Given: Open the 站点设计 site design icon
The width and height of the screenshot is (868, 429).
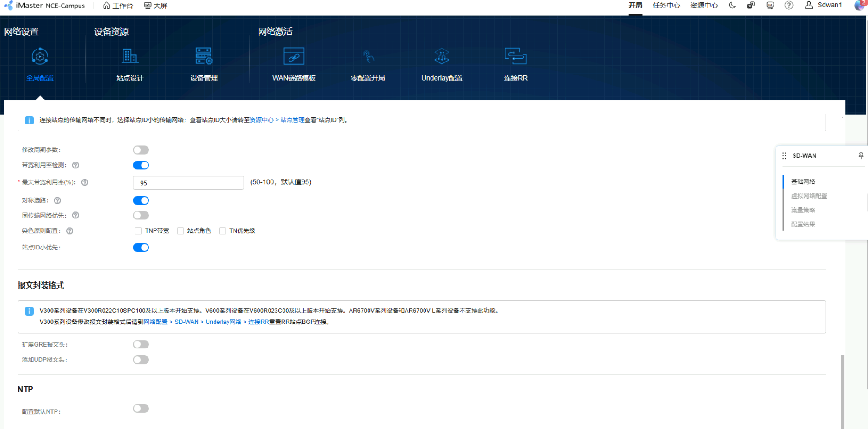Looking at the screenshot, I should tap(130, 57).
